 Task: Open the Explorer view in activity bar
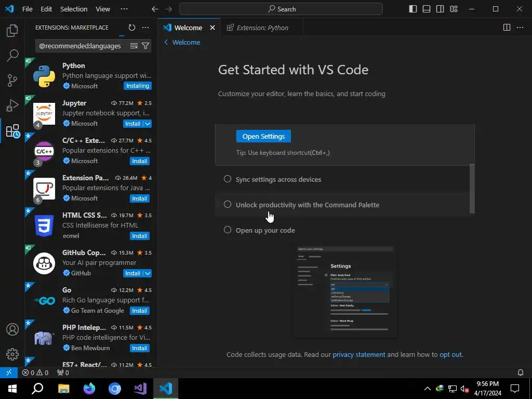click(12, 31)
